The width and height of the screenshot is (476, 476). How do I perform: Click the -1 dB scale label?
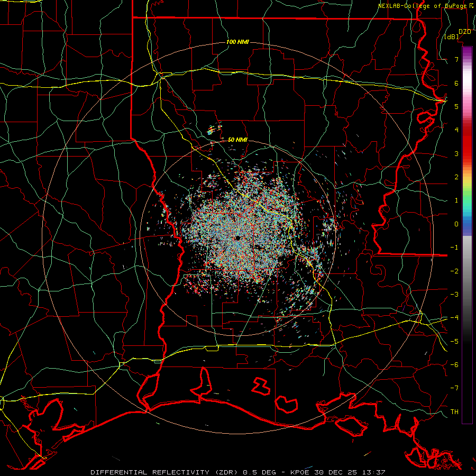[454, 248]
